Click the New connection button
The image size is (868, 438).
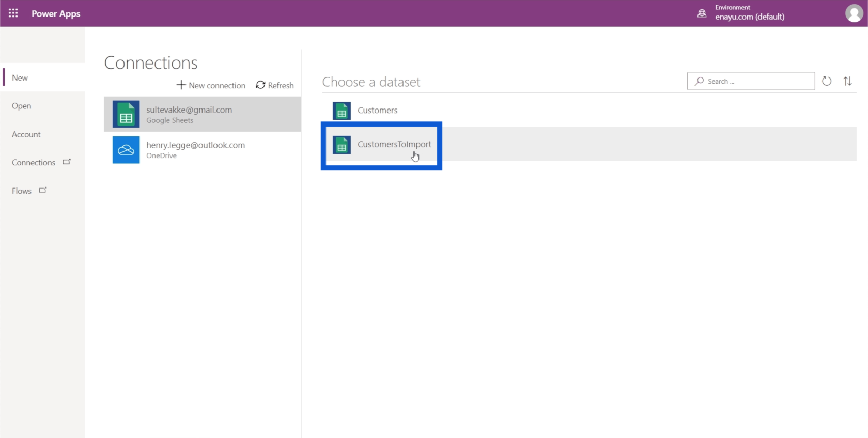click(x=211, y=85)
